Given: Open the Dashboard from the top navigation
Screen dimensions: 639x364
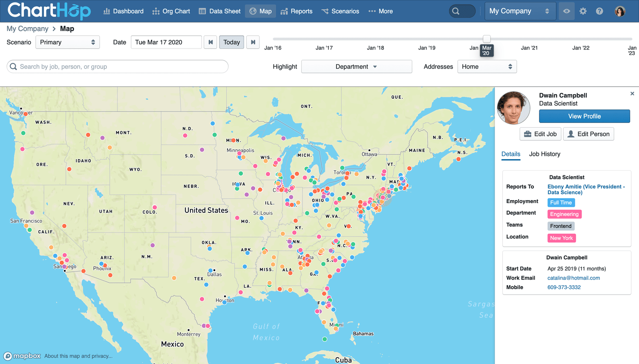Looking at the screenshot, I should pyautogui.click(x=123, y=11).
